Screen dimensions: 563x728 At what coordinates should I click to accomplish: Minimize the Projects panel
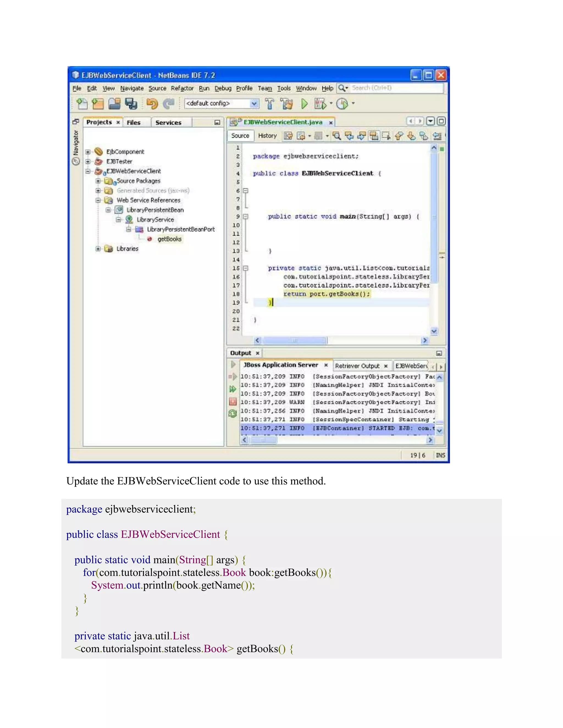click(x=217, y=122)
